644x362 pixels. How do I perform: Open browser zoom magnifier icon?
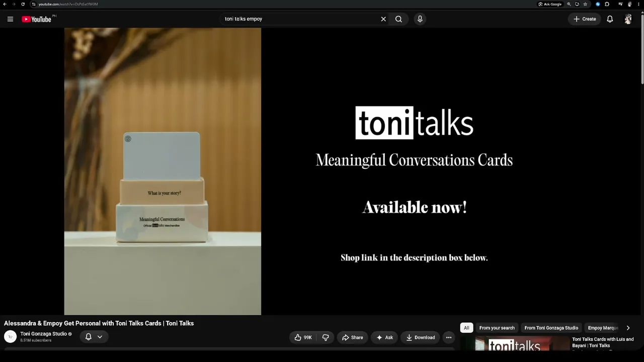click(x=569, y=4)
